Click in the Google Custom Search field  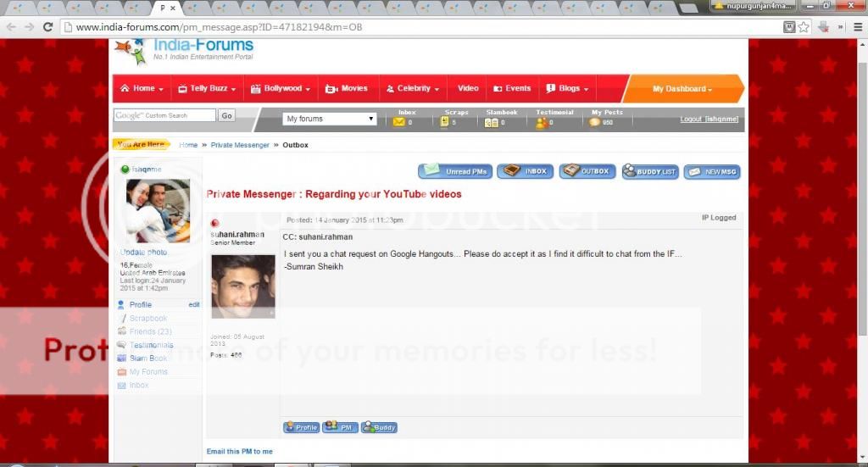(x=165, y=115)
